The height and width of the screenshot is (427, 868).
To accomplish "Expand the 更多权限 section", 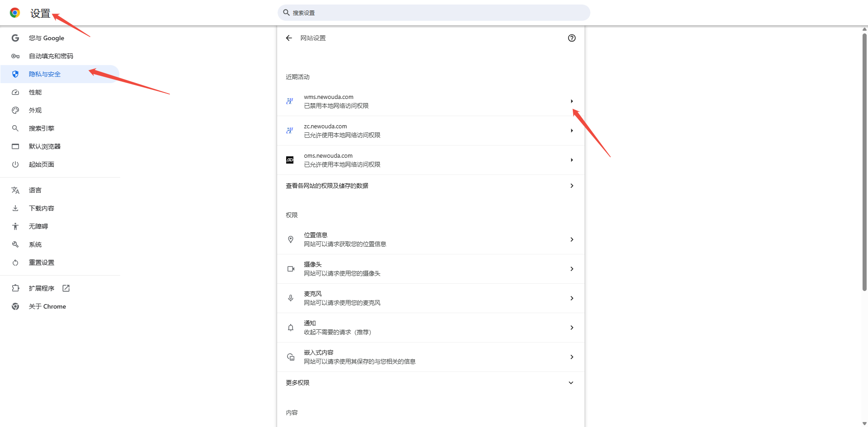I will click(x=571, y=383).
